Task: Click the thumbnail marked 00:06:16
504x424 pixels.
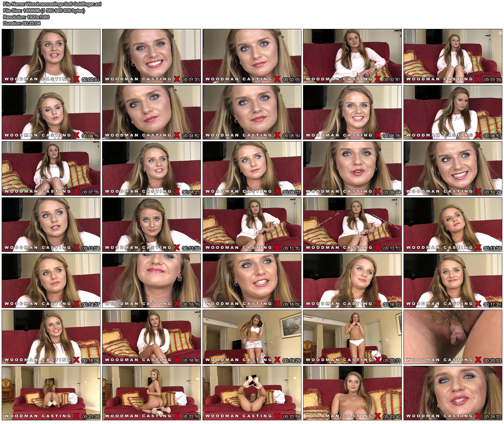Action: click(x=352, y=112)
